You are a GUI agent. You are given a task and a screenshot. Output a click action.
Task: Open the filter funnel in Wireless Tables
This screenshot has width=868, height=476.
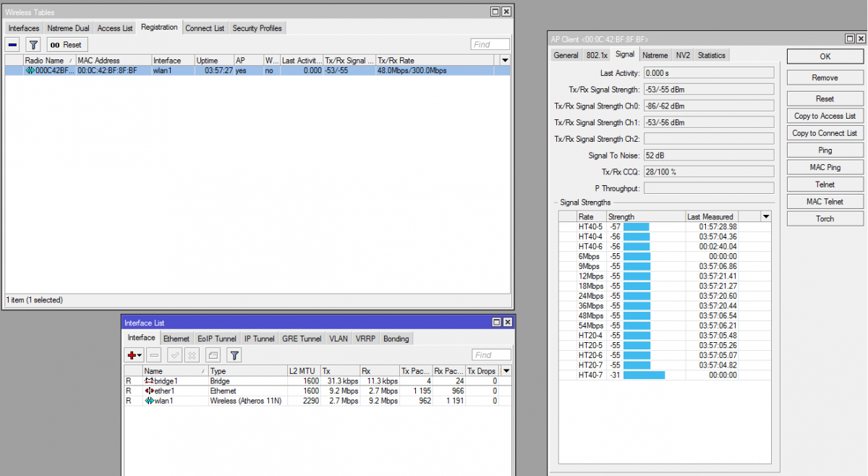33,45
